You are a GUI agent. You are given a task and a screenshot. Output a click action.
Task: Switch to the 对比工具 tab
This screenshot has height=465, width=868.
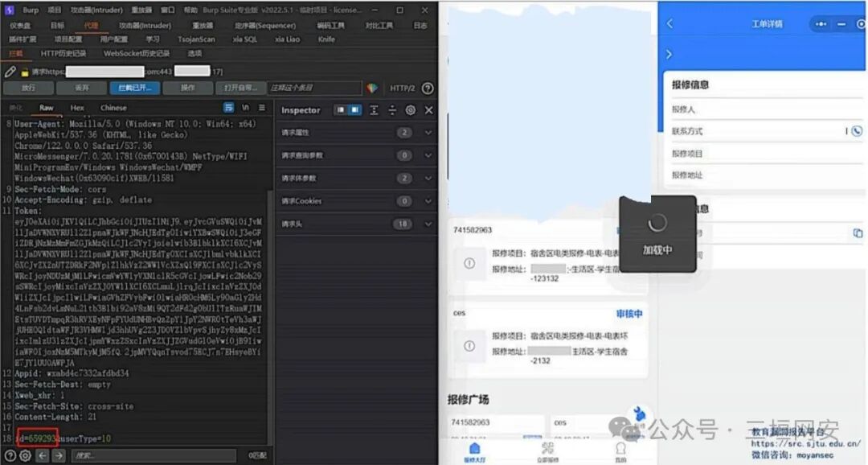(379, 26)
